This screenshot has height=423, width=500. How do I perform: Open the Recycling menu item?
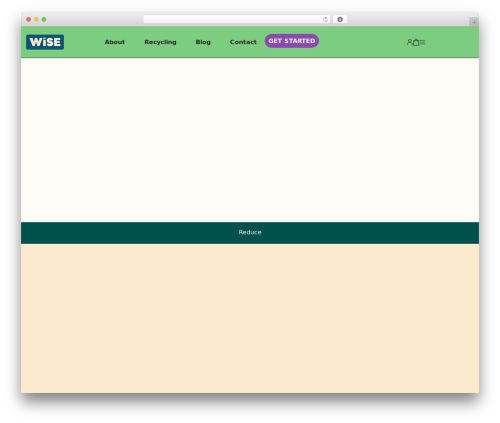tap(160, 42)
